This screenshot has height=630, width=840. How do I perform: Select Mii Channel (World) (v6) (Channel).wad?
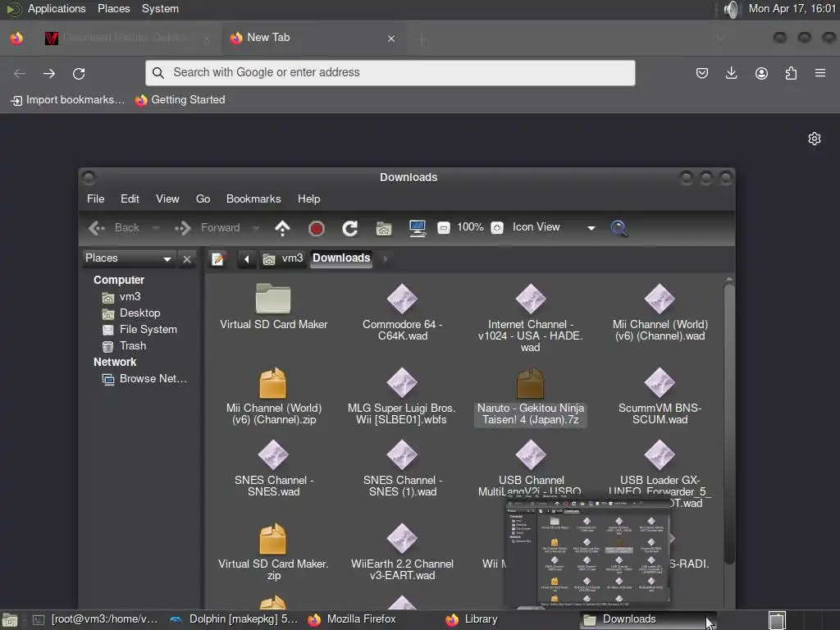pyautogui.click(x=660, y=312)
